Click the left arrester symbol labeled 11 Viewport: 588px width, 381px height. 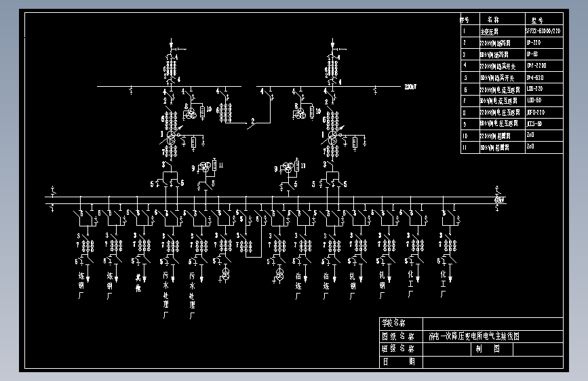coord(214,165)
